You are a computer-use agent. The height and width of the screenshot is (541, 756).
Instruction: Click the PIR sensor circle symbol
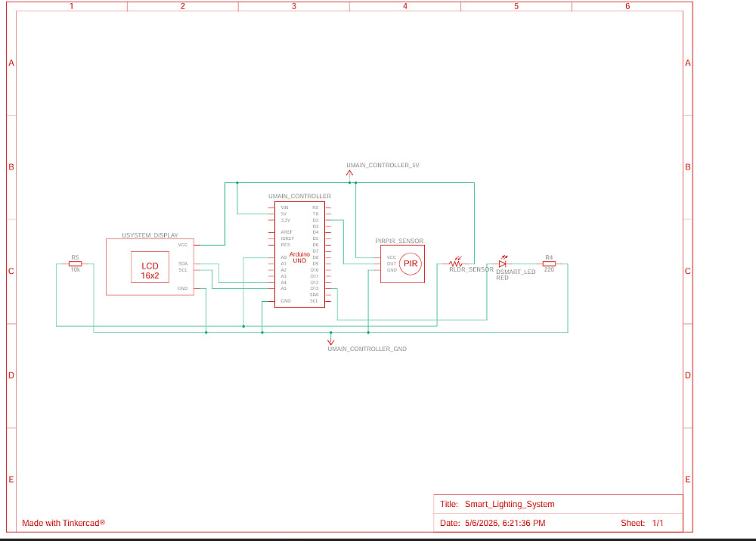411,263
